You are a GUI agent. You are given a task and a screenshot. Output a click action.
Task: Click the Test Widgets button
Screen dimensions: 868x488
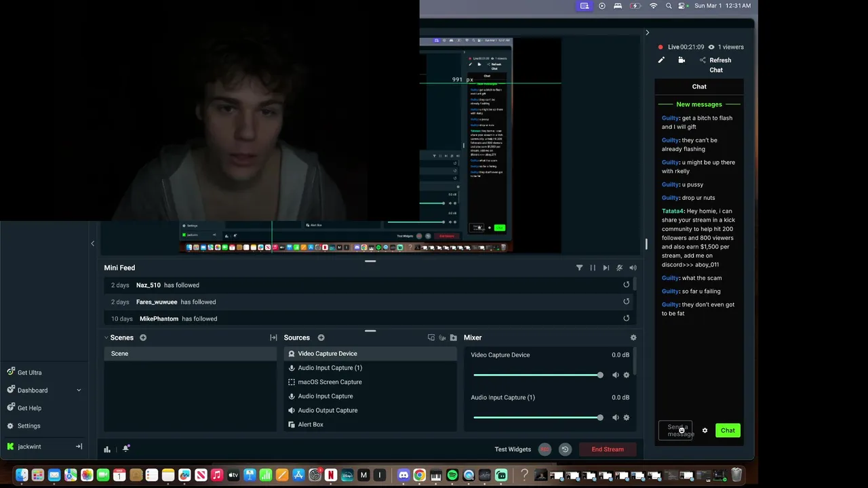point(513,449)
